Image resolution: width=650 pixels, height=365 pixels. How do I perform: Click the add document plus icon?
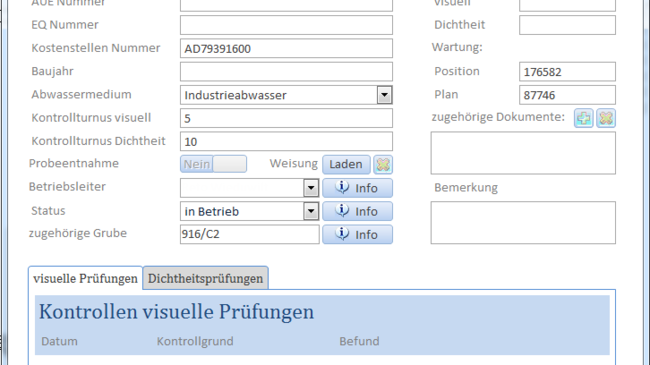point(584,118)
